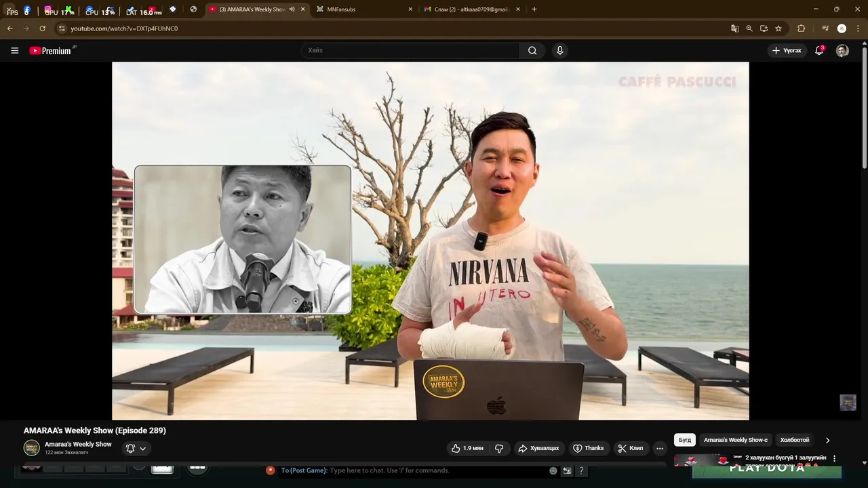Select the Amaraa's Weekly Show-с chip
The image size is (868, 488).
736,440
